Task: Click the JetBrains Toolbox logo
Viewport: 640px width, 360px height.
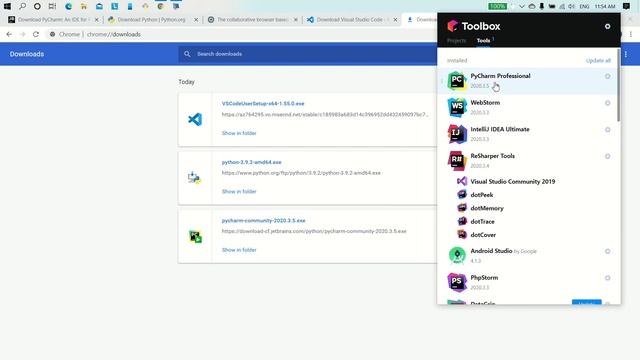Action: [x=452, y=26]
